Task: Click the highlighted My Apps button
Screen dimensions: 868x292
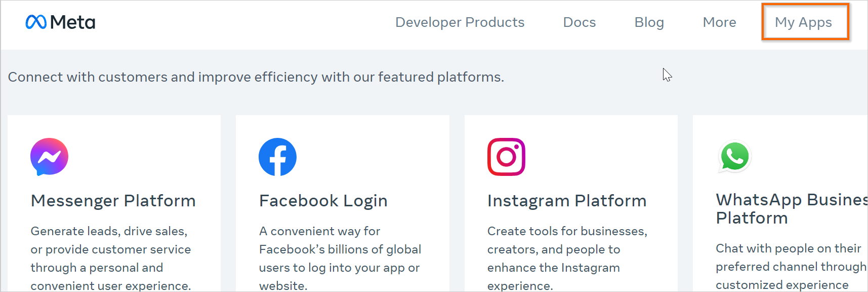Action: click(x=804, y=22)
